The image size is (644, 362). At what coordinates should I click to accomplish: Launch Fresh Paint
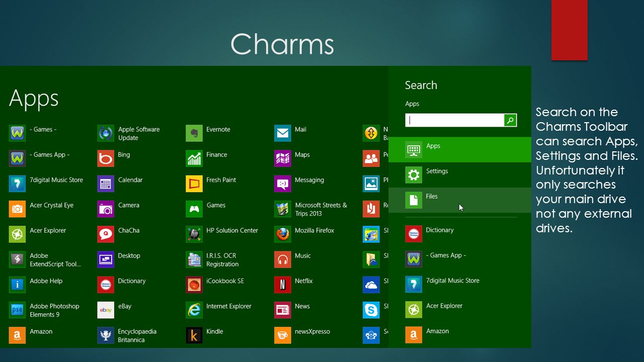point(211,184)
